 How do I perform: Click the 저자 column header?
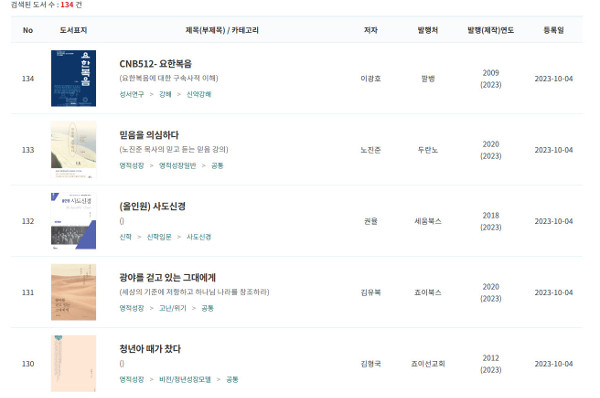[x=370, y=30]
